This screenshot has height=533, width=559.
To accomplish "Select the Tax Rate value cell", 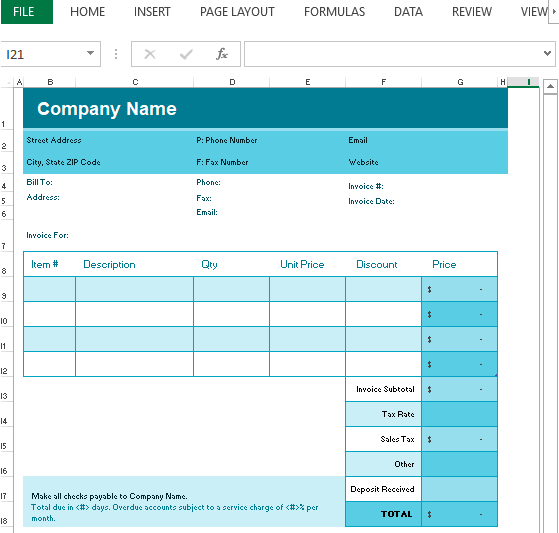I will click(459, 414).
